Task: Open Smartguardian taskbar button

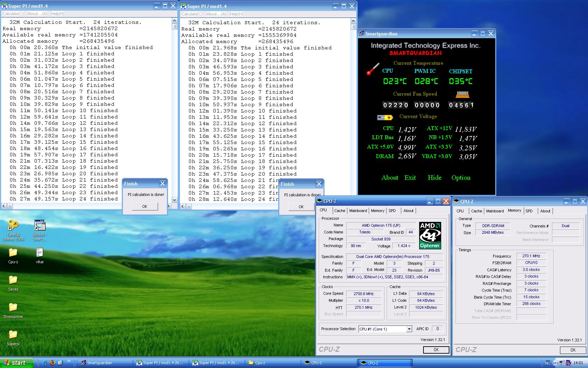Action: point(106,363)
